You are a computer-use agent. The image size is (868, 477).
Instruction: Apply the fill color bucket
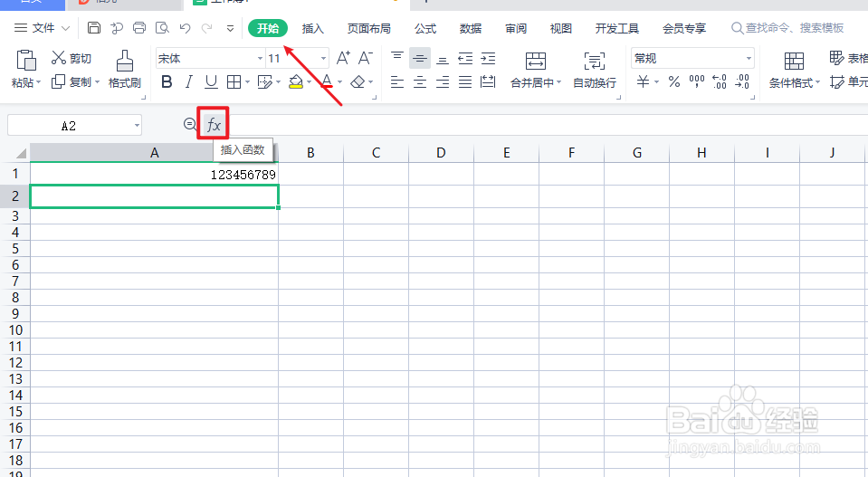[x=296, y=81]
